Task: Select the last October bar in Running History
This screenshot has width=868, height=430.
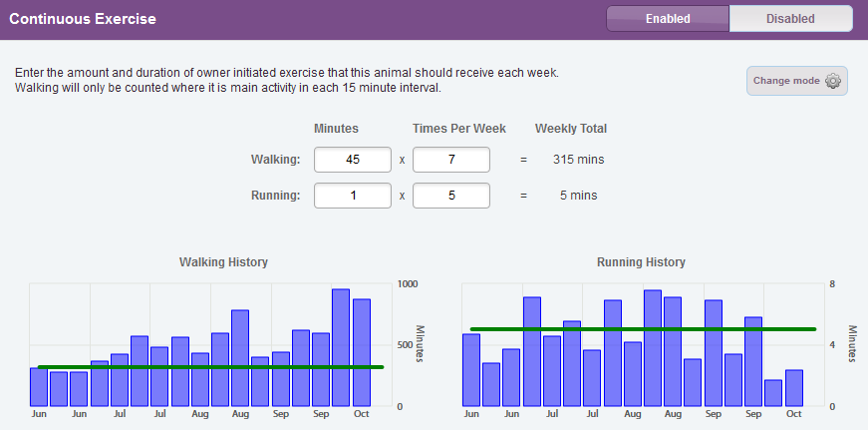Action: [x=794, y=388]
